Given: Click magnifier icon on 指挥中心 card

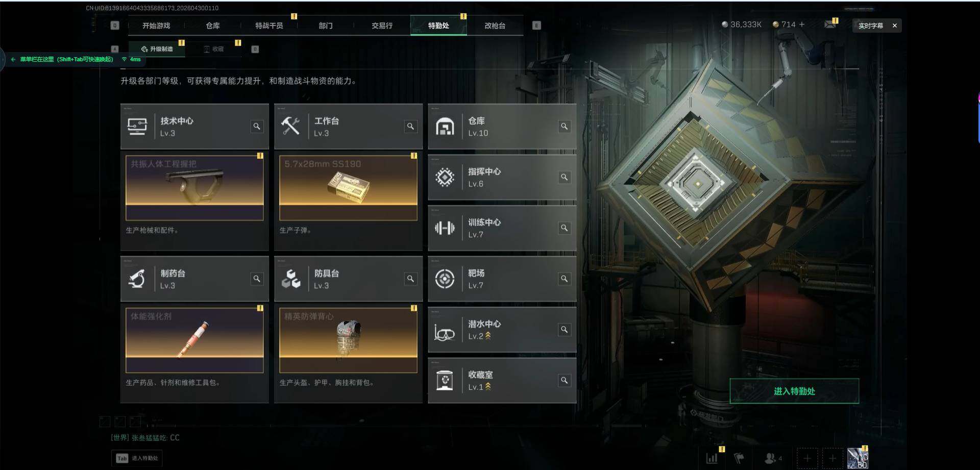Looking at the screenshot, I should click(564, 177).
